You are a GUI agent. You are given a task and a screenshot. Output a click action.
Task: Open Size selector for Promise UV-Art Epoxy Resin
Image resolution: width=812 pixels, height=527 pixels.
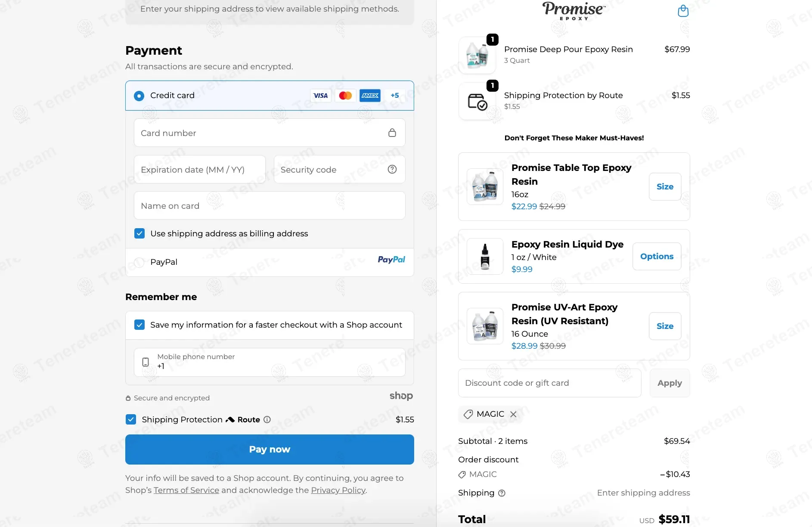click(x=665, y=326)
